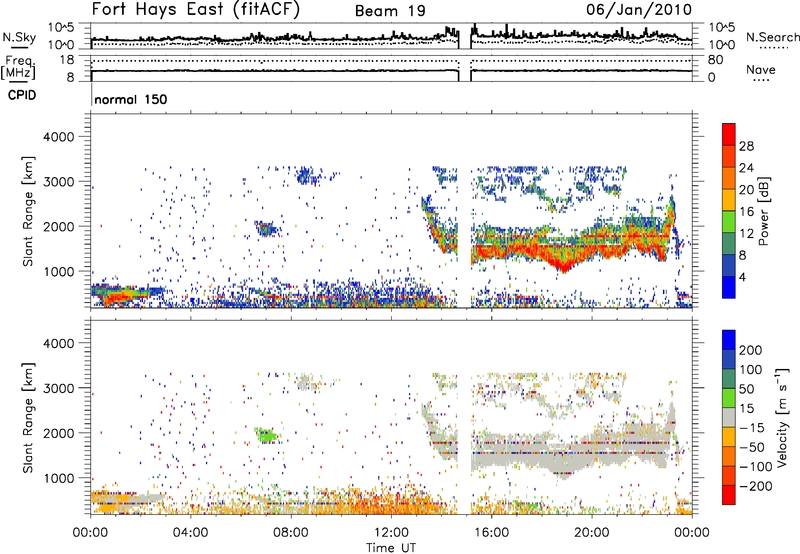Click the "N.Search" legend label

pos(772,37)
